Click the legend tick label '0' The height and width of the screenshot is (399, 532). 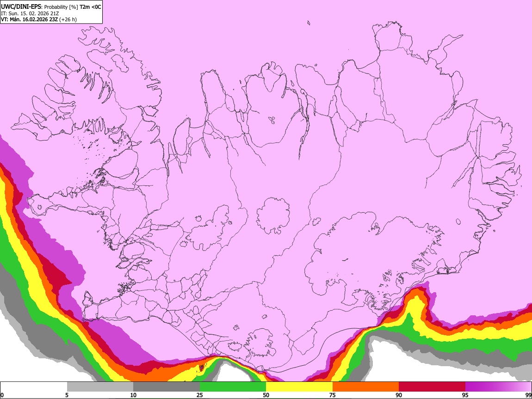(2, 395)
